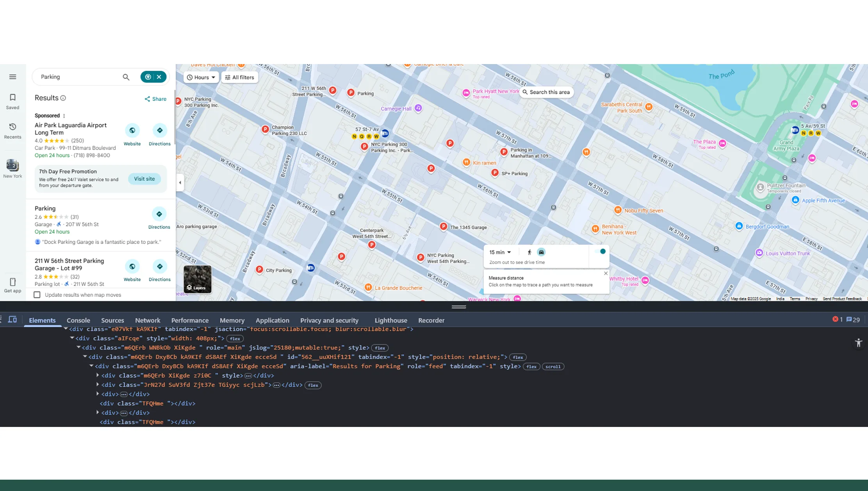This screenshot has height=491, width=868.
Task: Open the Network tab in DevTools
Action: click(147, 320)
